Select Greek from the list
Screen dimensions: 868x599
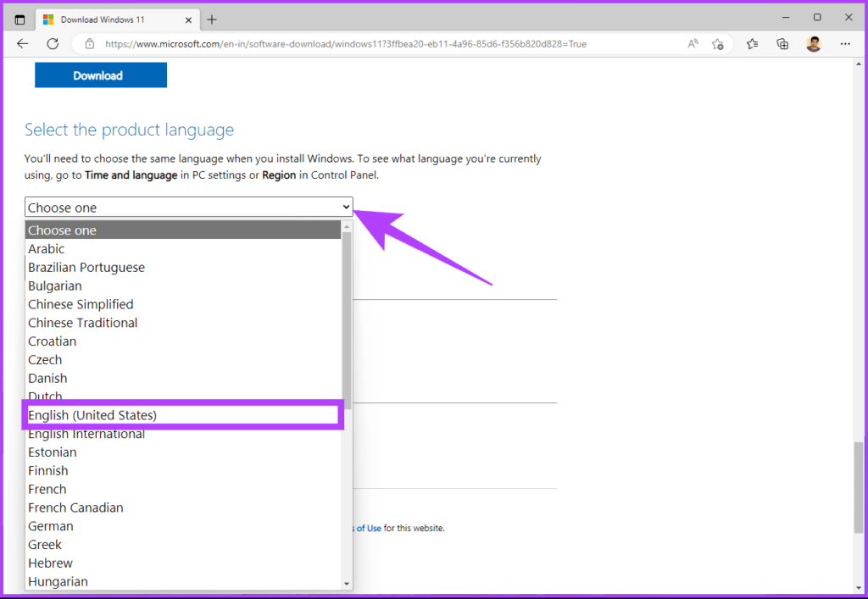183,545
